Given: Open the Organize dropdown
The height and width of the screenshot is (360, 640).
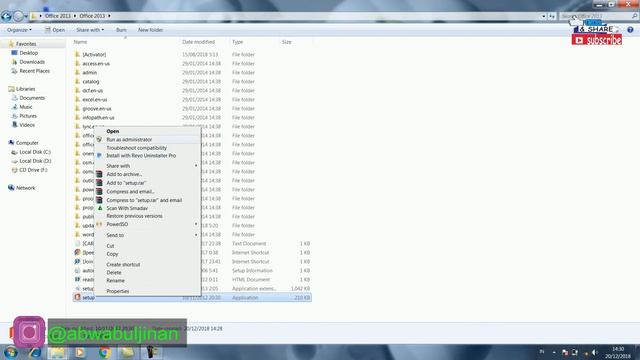Looking at the screenshot, I should tap(19, 30).
